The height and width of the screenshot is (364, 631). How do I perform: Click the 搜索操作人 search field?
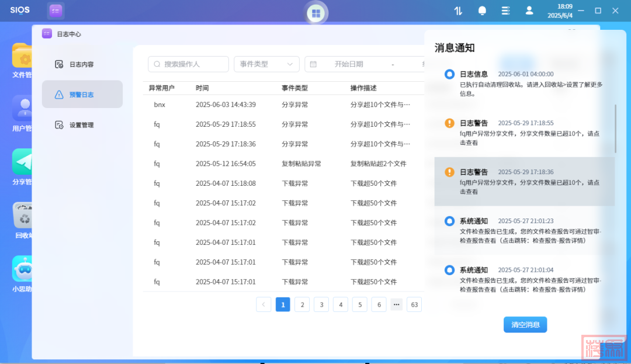(188, 64)
